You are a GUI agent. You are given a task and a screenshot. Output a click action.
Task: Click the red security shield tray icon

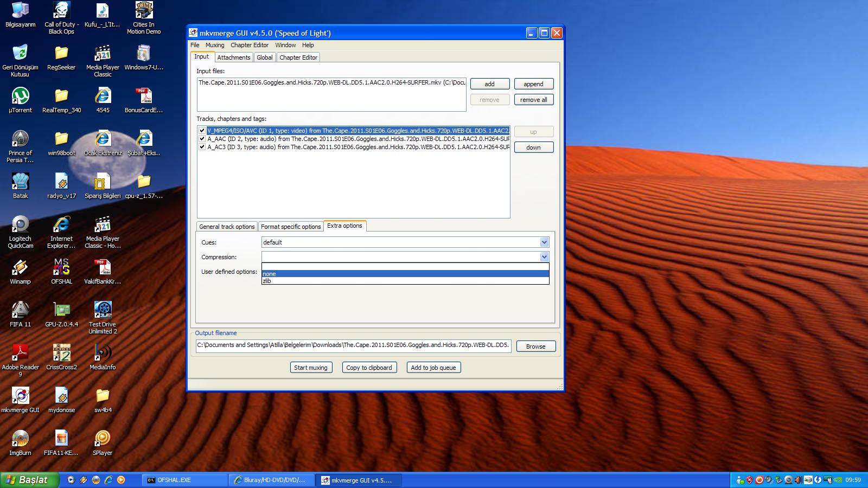click(750, 480)
